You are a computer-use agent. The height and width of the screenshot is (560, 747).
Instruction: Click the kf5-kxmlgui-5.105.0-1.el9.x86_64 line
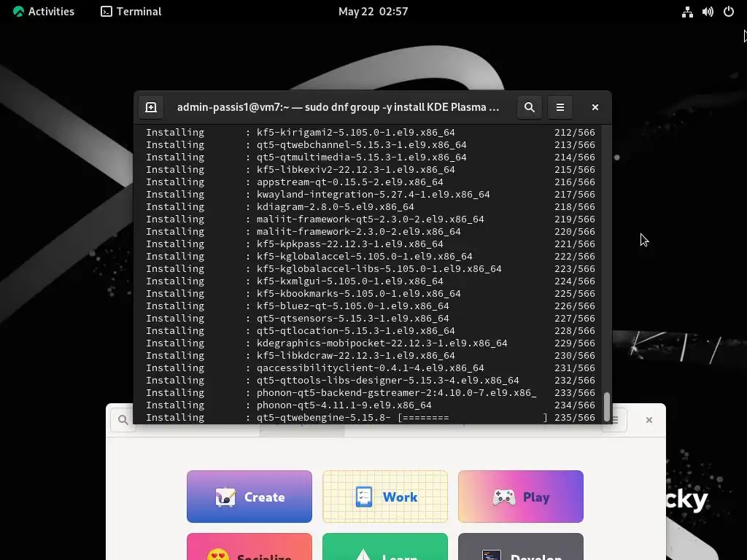click(x=370, y=281)
